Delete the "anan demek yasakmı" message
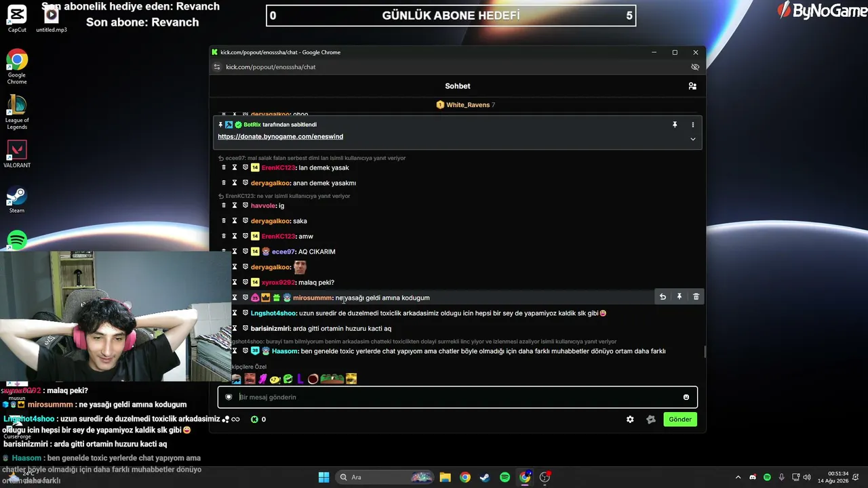868x488 pixels. pyautogui.click(x=224, y=183)
